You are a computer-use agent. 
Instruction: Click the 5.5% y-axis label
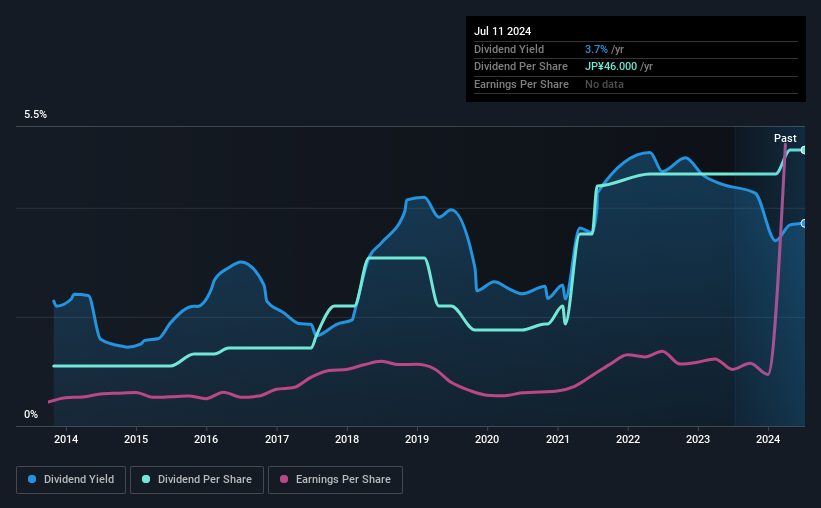36,115
